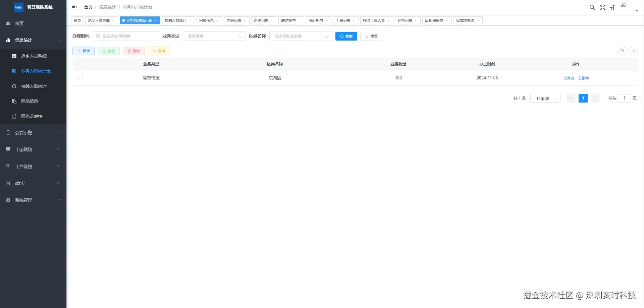The height and width of the screenshot is (308, 644).
Task: Select page 1 in pagination
Action: [583, 98]
